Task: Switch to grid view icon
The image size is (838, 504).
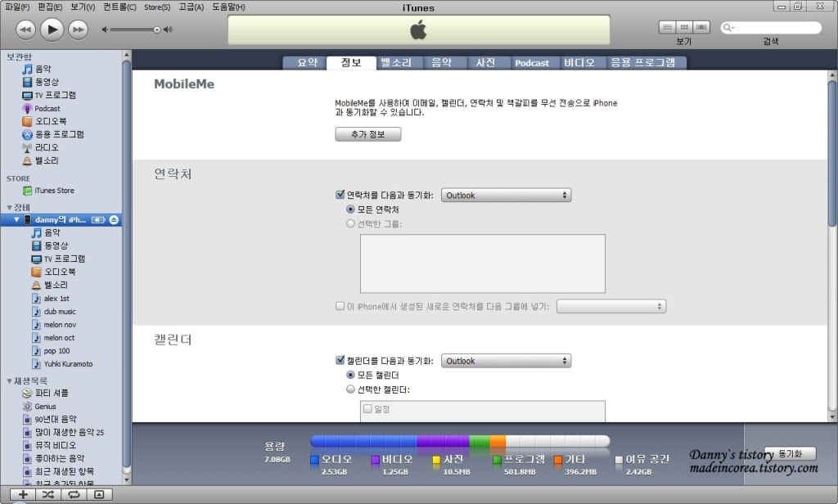Action: point(684,27)
